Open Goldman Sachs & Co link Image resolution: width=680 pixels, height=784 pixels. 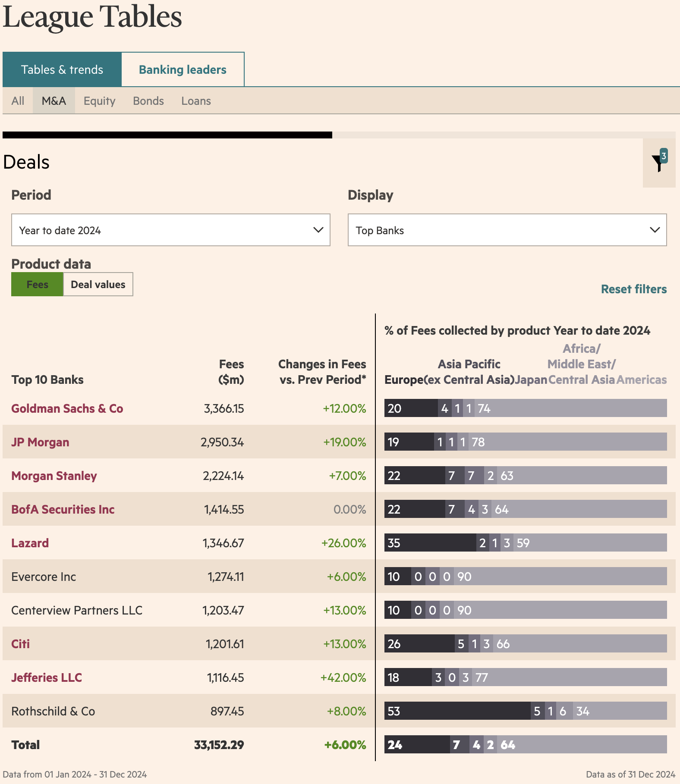tap(67, 408)
